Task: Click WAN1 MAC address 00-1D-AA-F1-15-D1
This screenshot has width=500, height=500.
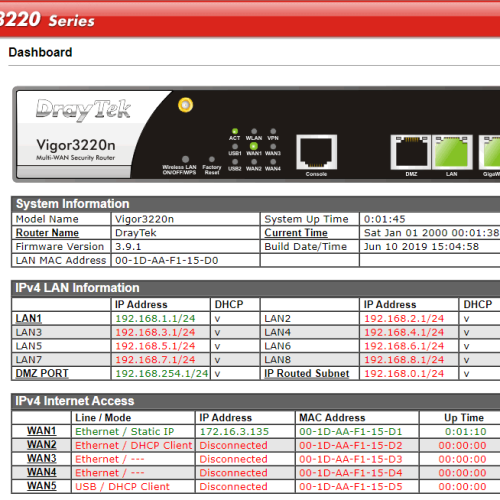Action: click(351, 431)
